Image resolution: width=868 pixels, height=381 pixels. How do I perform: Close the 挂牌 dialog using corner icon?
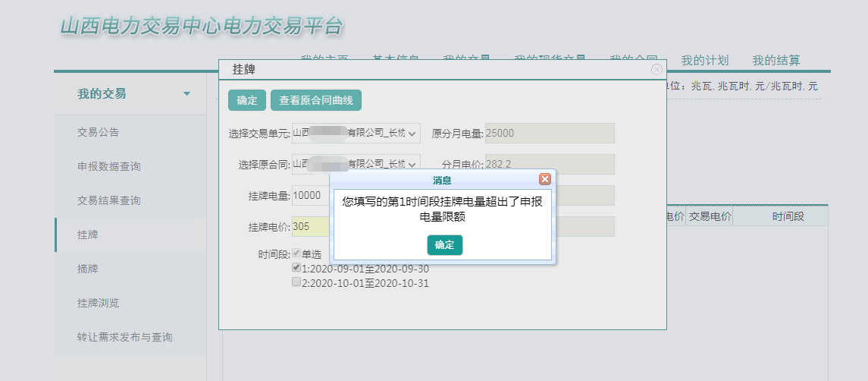point(656,69)
